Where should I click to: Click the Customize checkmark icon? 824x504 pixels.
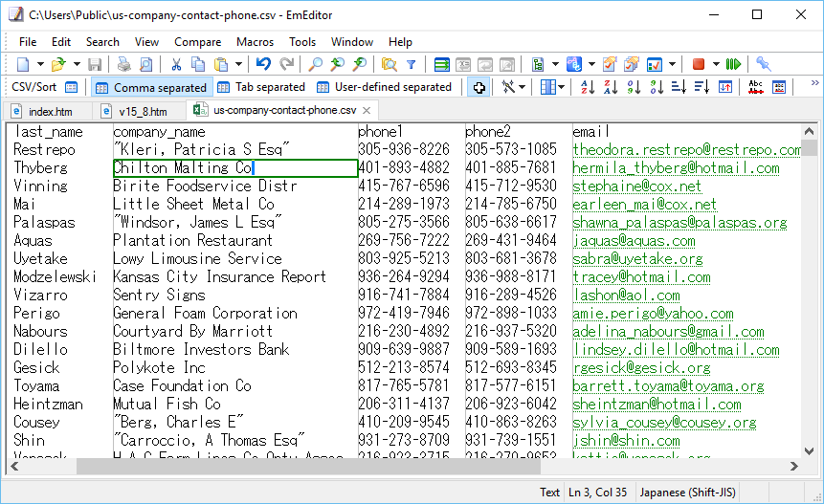[x=655, y=65]
